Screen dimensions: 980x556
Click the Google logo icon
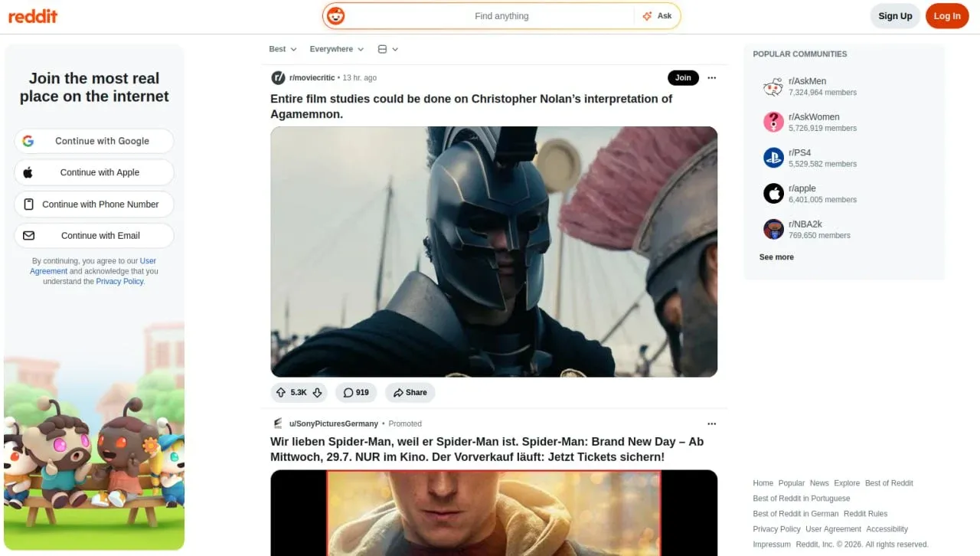tap(28, 141)
